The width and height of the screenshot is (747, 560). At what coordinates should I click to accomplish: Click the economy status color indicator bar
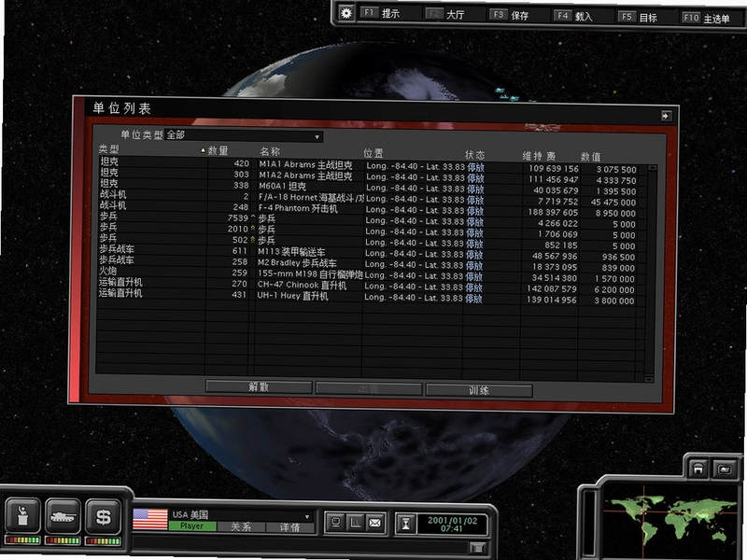pos(103,541)
